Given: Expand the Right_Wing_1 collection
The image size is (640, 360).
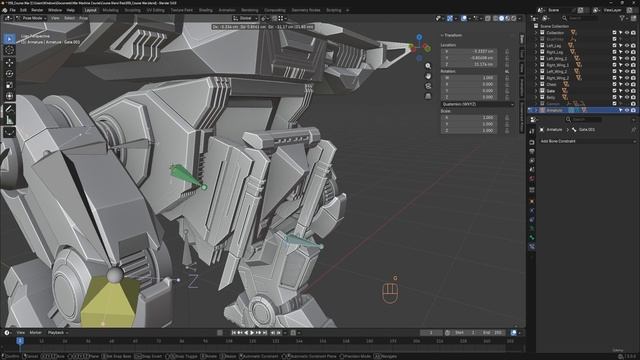Looking at the screenshot, I should click(x=536, y=65).
